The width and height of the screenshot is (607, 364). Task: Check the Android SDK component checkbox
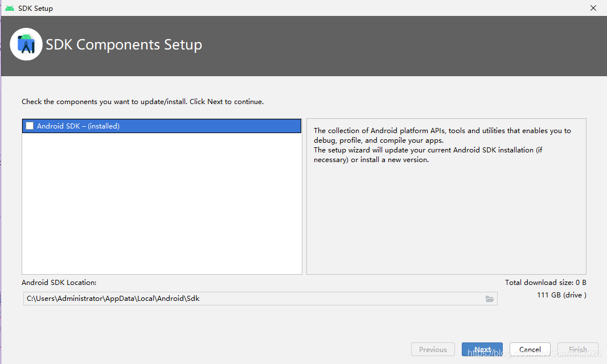coord(30,126)
